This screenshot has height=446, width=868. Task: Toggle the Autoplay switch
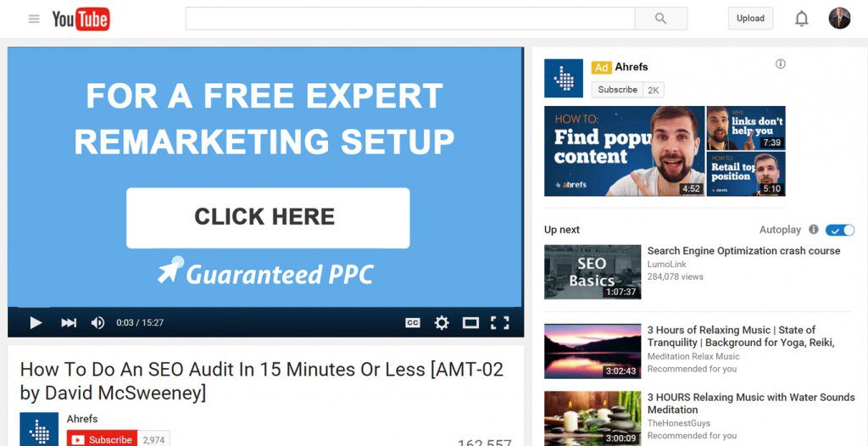pyautogui.click(x=840, y=230)
